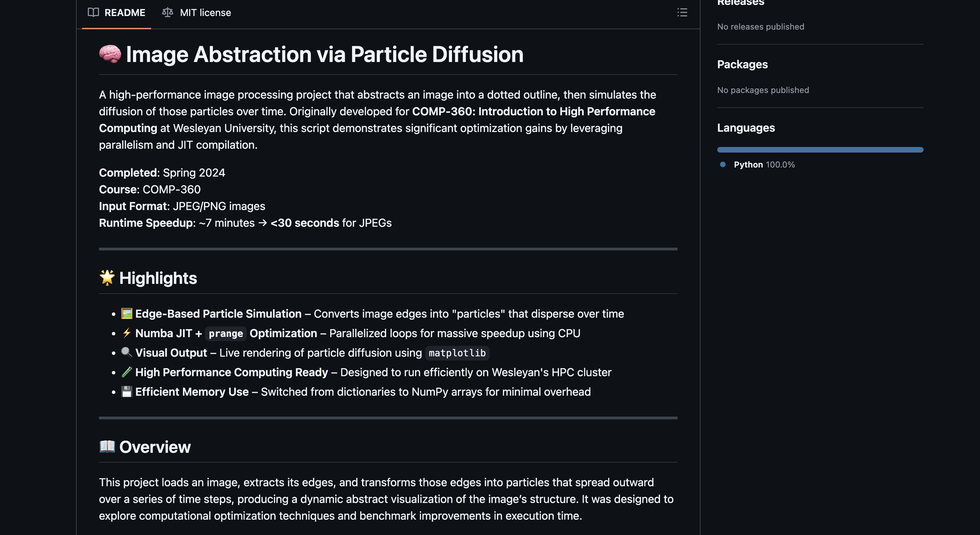The width and height of the screenshot is (980, 535).
Task: Click the Languages progress bar
Action: click(820, 149)
